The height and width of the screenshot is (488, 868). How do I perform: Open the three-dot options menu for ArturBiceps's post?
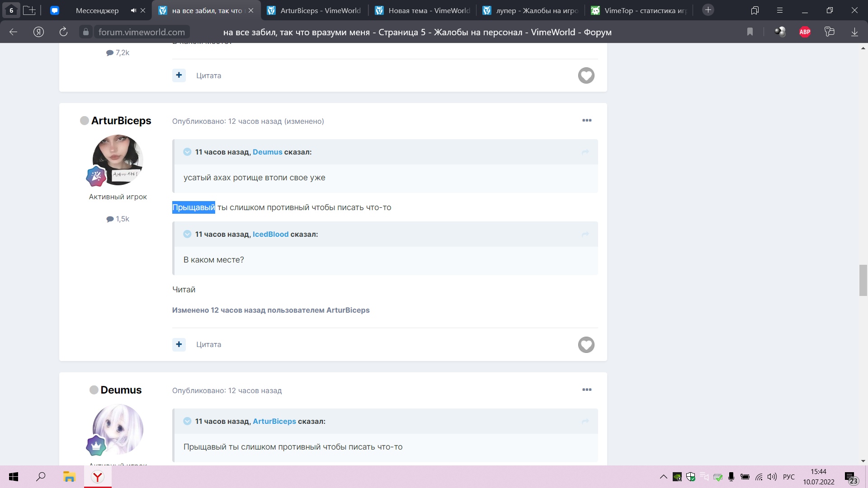(587, 120)
